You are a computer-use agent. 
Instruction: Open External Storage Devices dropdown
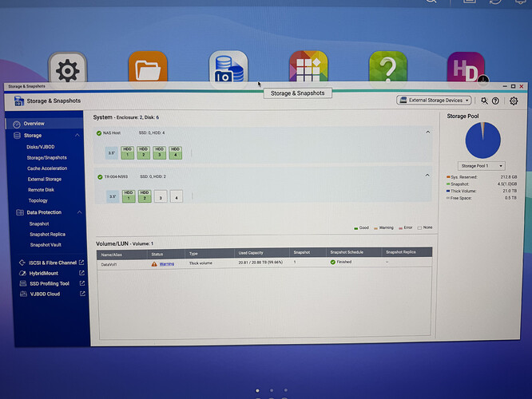coord(434,101)
